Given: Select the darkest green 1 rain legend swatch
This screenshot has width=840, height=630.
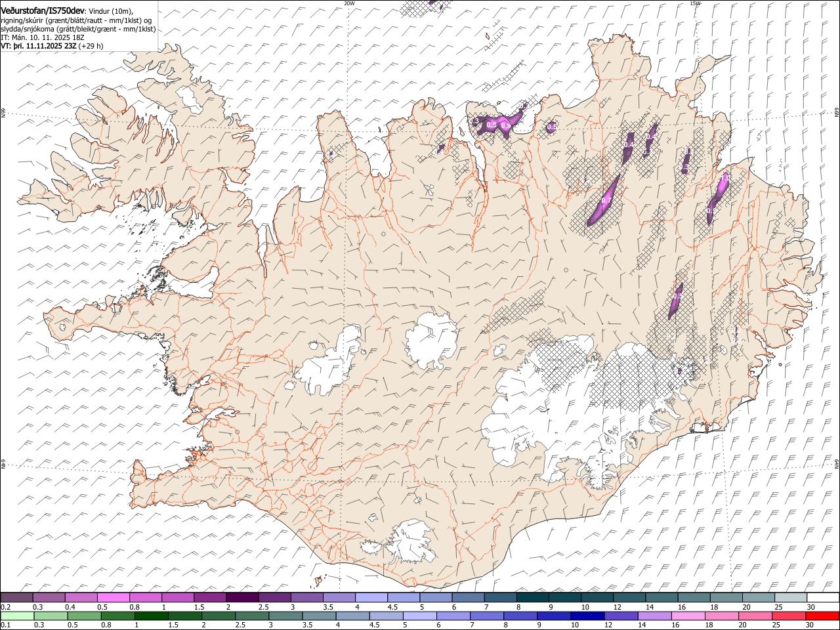Looking at the screenshot, I should coord(151,616).
